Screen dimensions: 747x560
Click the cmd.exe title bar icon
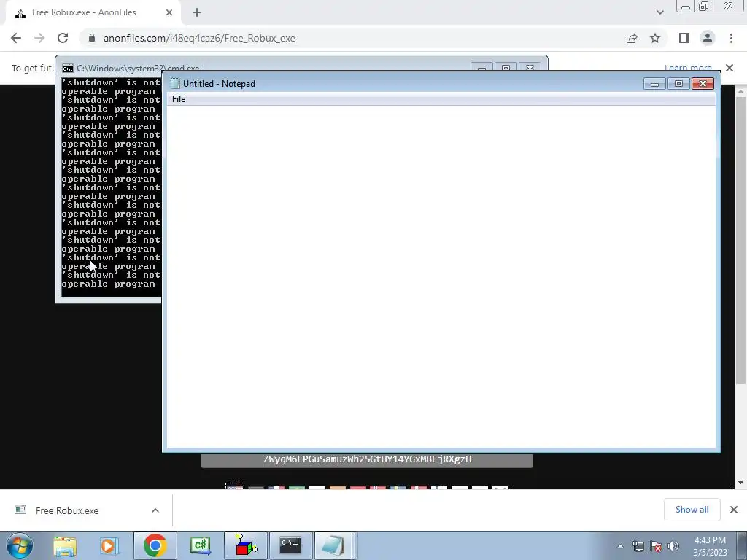click(68, 69)
